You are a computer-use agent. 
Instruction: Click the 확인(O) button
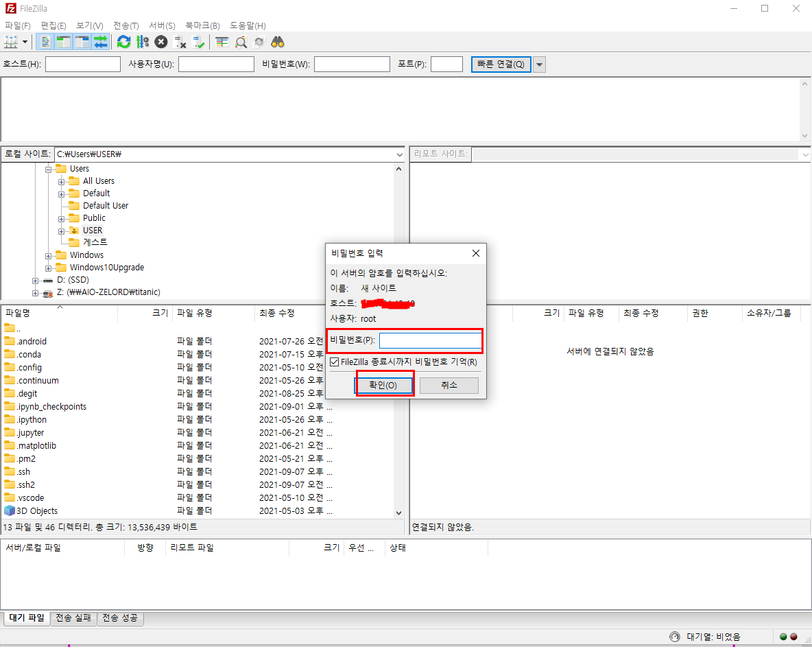[x=383, y=386]
